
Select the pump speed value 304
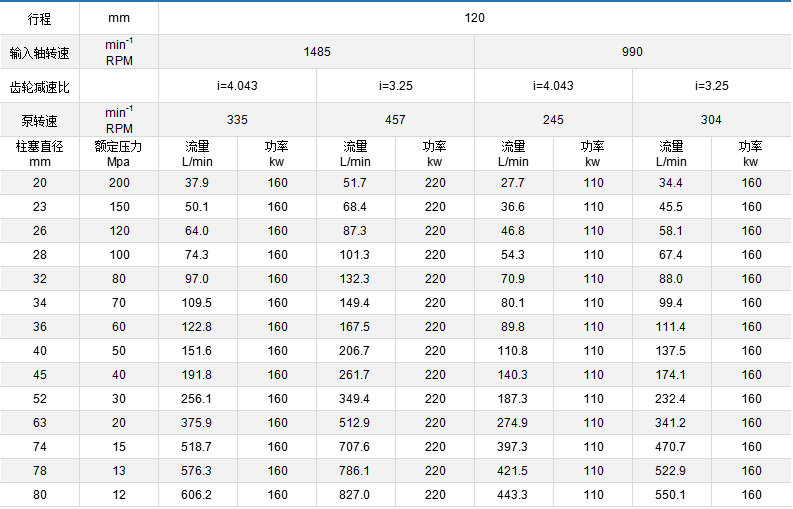pyautogui.click(x=711, y=120)
